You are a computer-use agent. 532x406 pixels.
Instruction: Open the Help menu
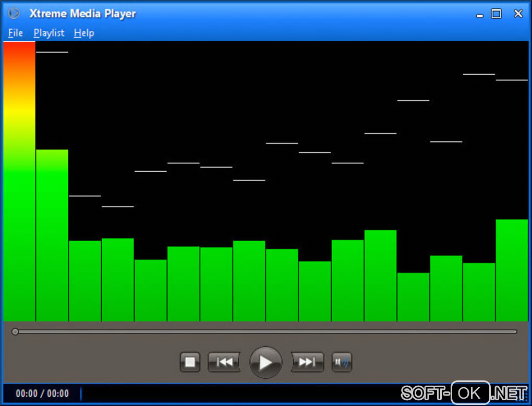[x=84, y=33]
